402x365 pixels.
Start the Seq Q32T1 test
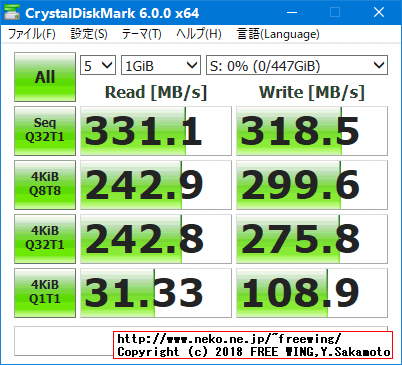coord(45,131)
